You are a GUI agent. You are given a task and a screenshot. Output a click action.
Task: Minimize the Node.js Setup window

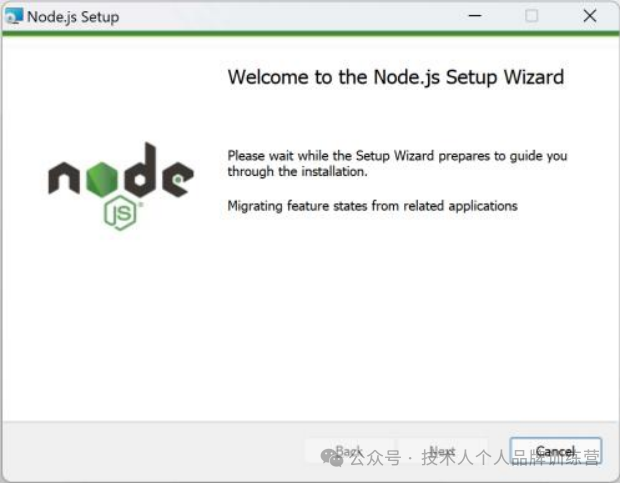tap(474, 16)
